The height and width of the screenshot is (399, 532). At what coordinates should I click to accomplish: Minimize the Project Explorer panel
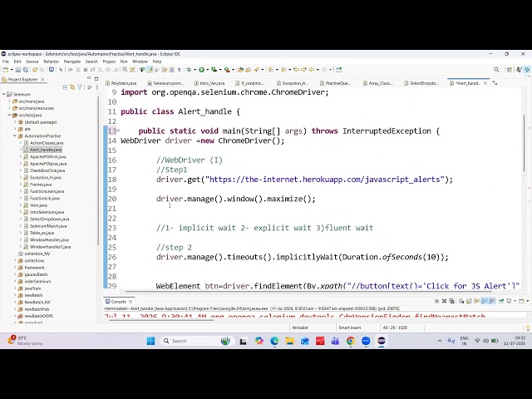(89, 78)
